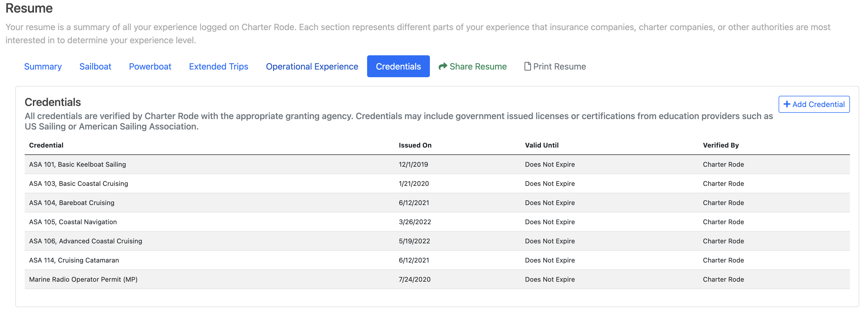The height and width of the screenshot is (317, 868).
Task: Click the Add Credential button label
Action: point(818,104)
